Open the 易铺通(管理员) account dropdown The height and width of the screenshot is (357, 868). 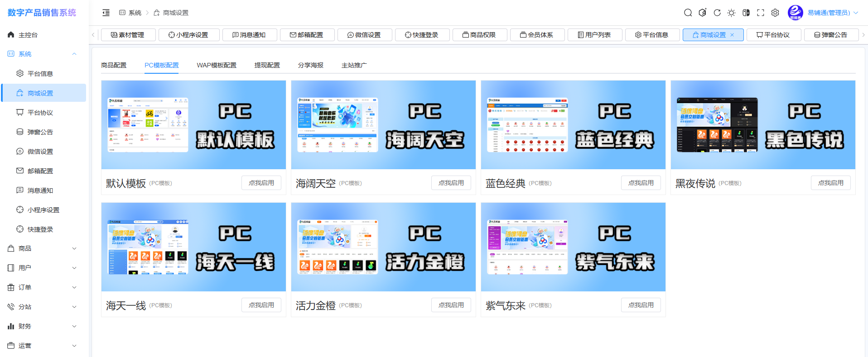point(833,13)
